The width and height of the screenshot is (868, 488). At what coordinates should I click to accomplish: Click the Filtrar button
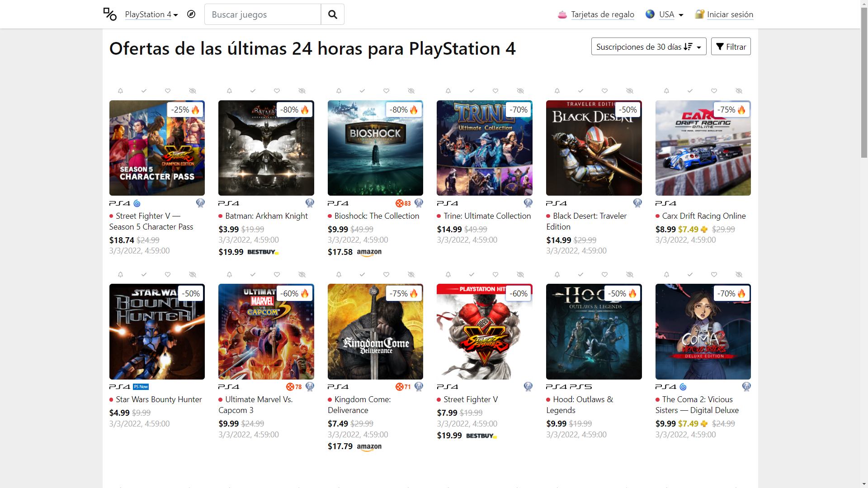(731, 47)
